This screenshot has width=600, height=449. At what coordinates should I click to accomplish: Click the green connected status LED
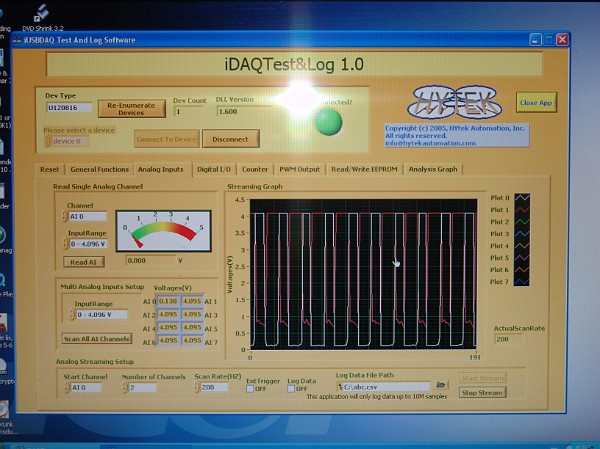[328, 122]
